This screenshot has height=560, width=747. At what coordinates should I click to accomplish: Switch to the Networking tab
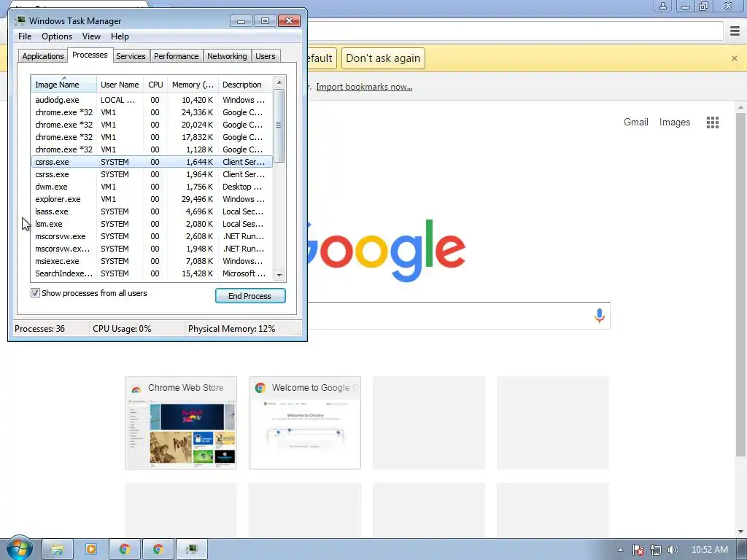(x=227, y=56)
